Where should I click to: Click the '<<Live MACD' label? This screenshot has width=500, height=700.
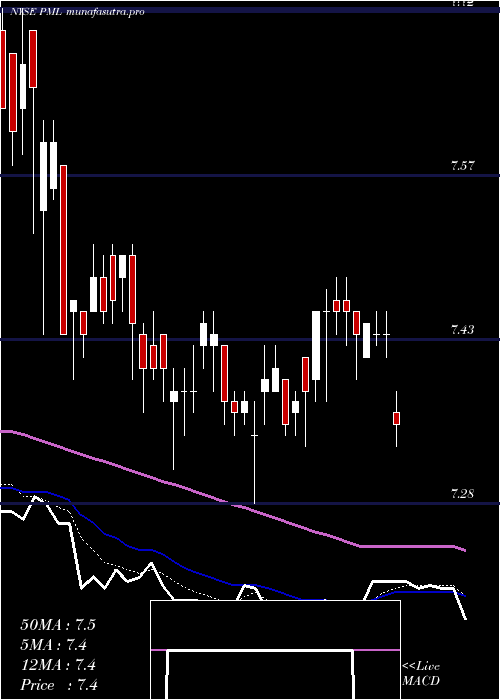point(421,674)
